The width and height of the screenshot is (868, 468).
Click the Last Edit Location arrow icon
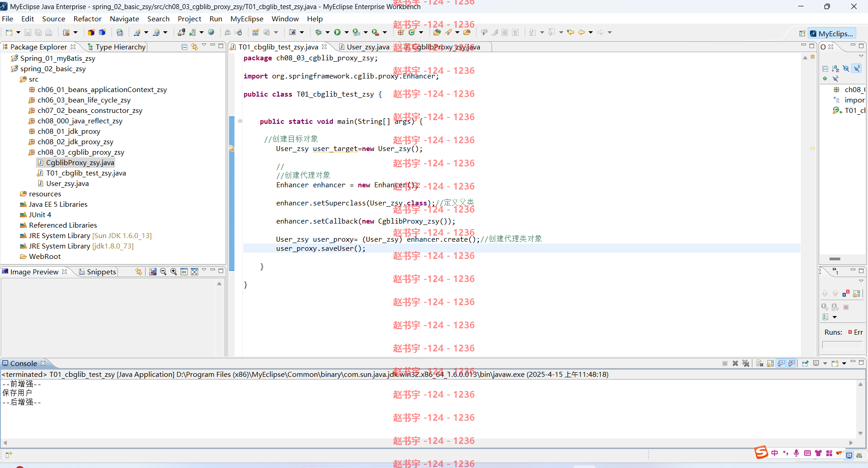(x=571, y=32)
